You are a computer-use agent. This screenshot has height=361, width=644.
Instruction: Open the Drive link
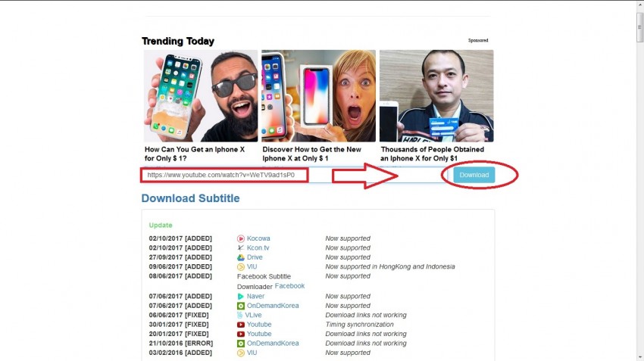pos(255,257)
